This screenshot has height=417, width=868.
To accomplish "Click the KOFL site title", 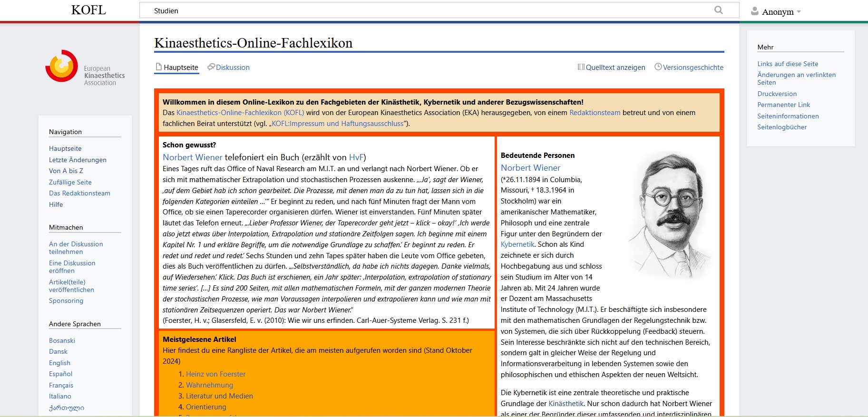I will pyautogui.click(x=88, y=10).
